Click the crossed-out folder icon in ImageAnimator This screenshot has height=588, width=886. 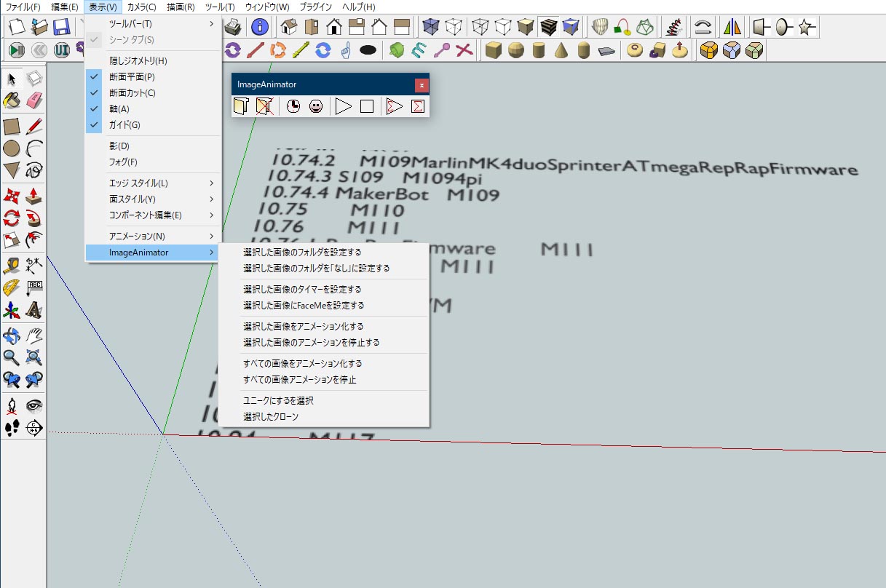[264, 106]
